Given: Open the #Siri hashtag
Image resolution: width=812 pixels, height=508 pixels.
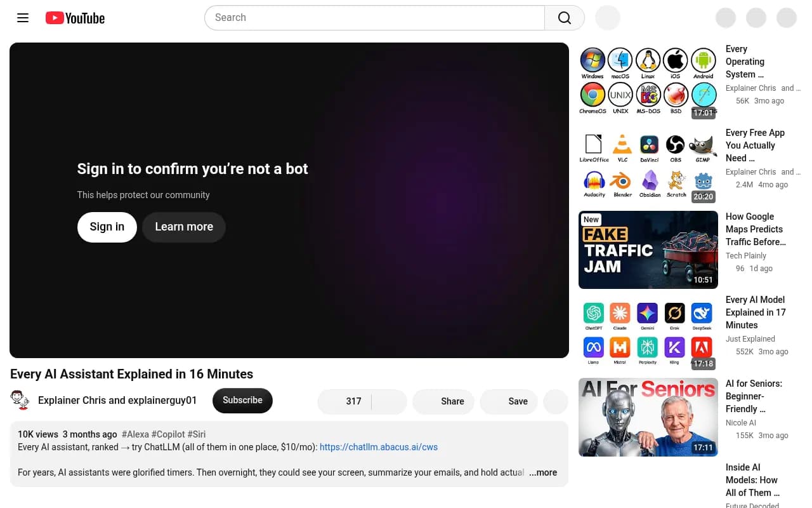Looking at the screenshot, I should (197, 434).
